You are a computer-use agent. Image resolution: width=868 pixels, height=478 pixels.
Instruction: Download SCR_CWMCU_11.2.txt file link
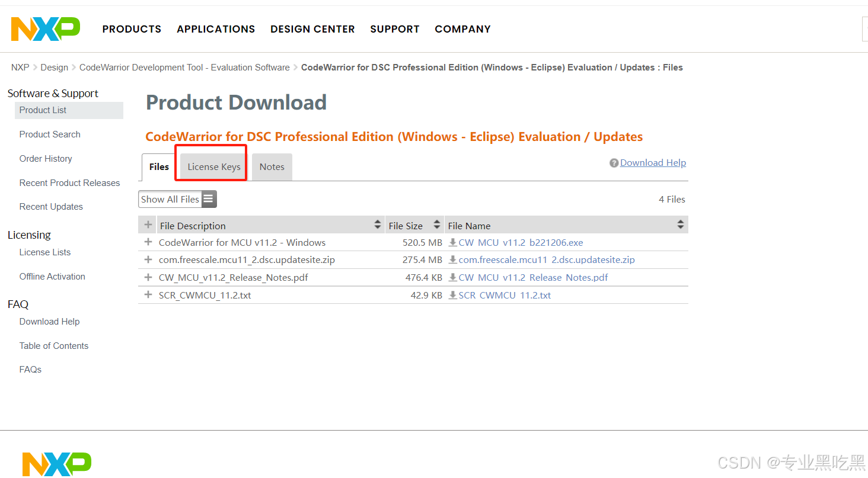(x=505, y=295)
